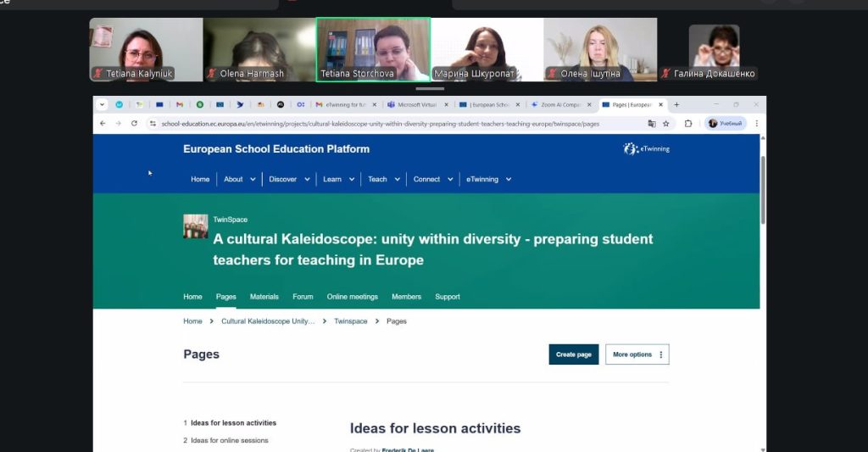Open the eTwinning navigation dropdown
This screenshot has height=452, width=868.
[x=488, y=179]
